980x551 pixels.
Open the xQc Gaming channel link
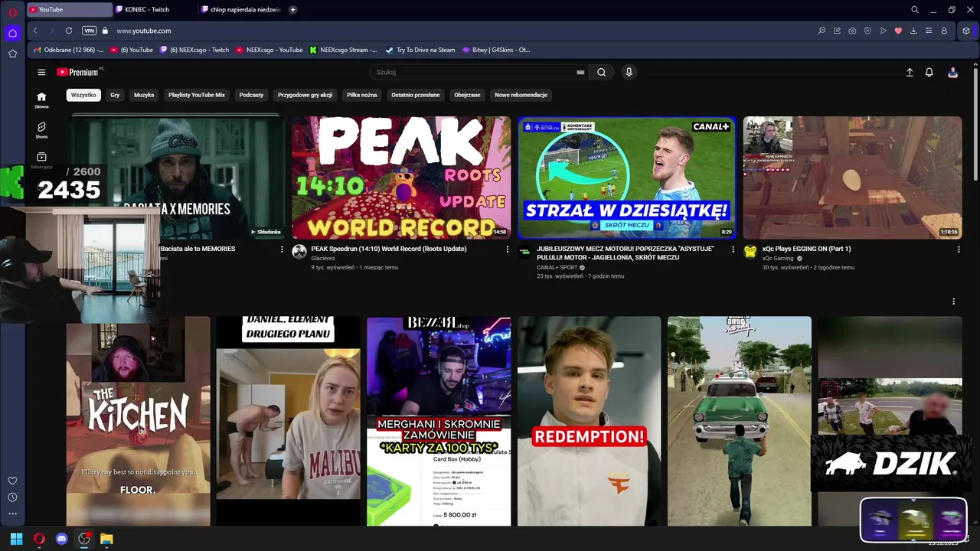[778, 259]
